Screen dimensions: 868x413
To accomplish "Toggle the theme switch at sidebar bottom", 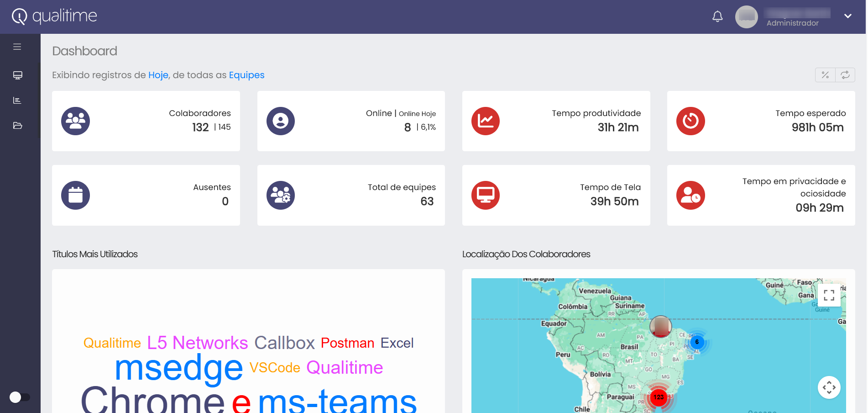I will (x=20, y=397).
